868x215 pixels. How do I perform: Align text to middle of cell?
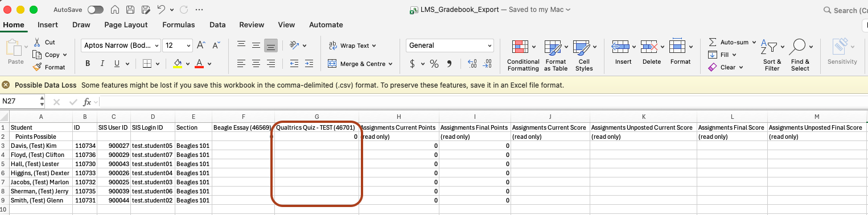(256, 46)
